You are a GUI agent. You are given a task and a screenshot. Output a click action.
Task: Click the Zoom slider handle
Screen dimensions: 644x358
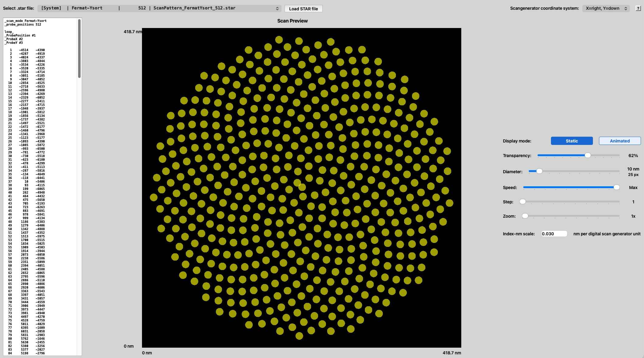pyautogui.click(x=525, y=216)
